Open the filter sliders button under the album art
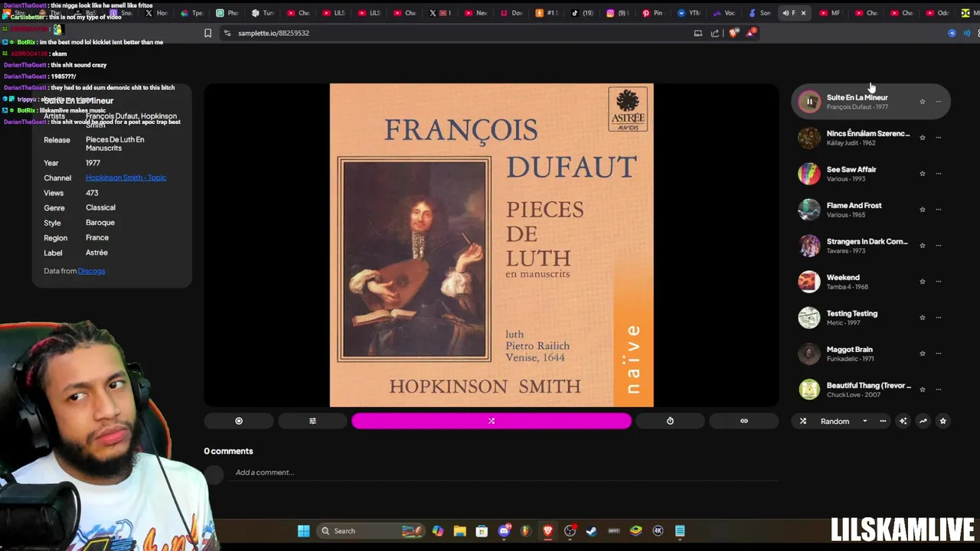 click(312, 421)
